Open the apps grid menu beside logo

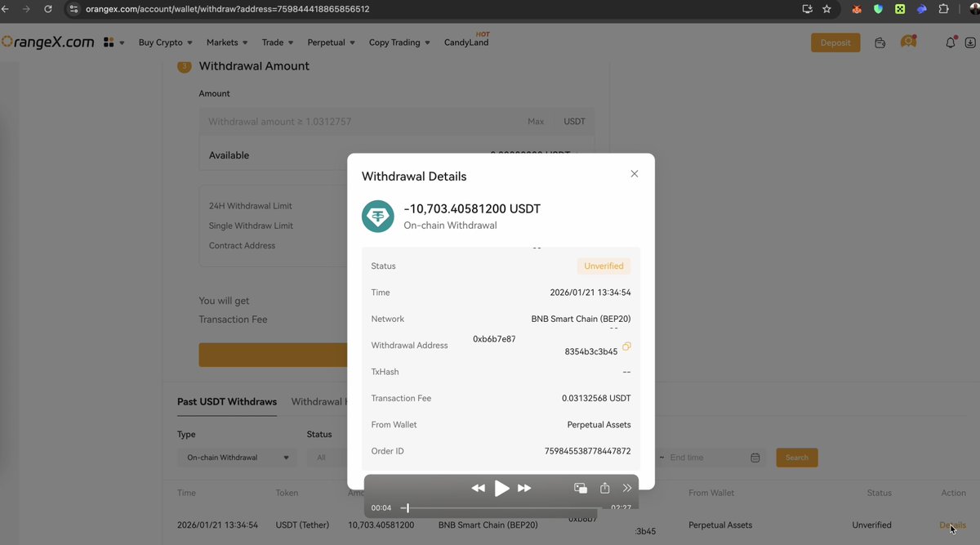[x=109, y=42]
